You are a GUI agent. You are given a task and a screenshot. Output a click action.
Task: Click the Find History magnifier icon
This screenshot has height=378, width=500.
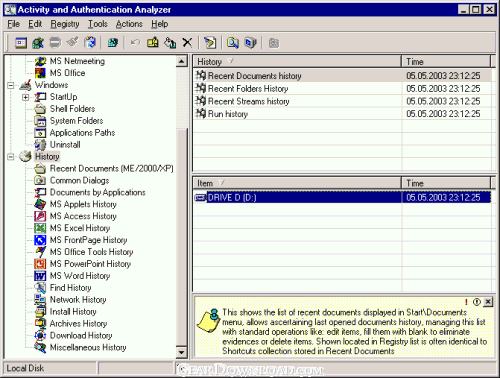coord(40,288)
